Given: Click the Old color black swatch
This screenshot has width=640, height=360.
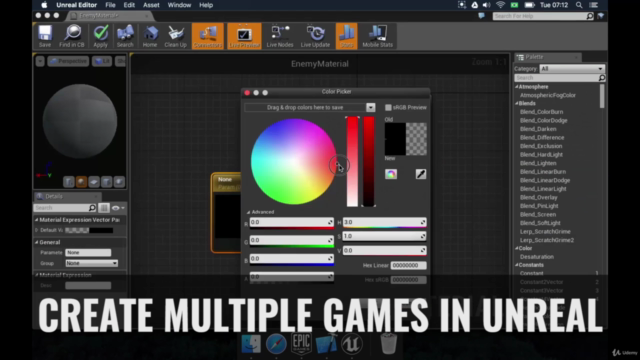Looking at the screenshot, I should coord(395,139).
